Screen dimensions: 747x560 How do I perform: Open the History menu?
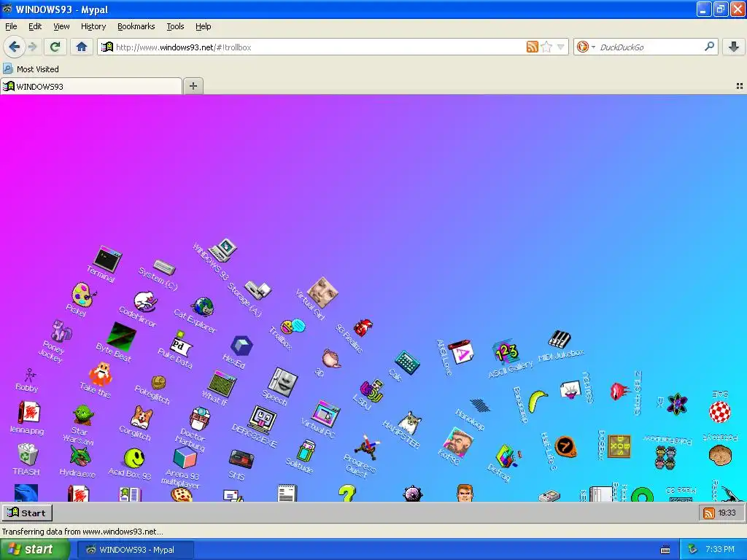[x=93, y=26]
